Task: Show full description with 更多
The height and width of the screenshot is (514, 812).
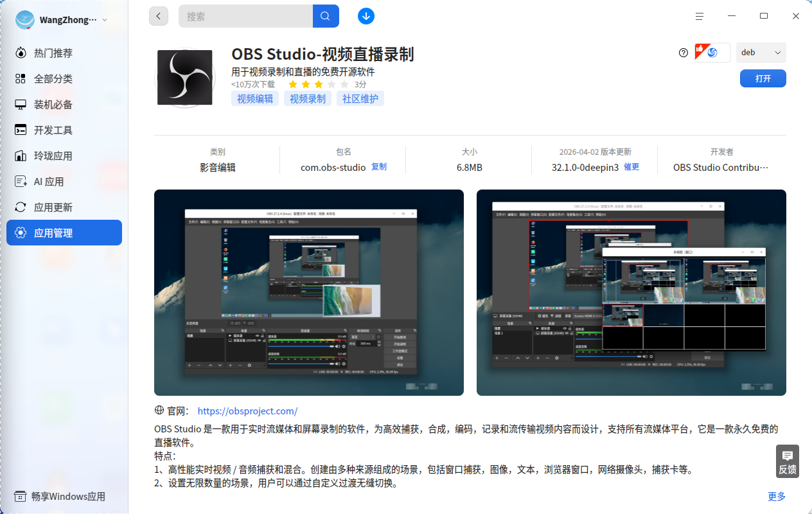Action: click(777, 496)
